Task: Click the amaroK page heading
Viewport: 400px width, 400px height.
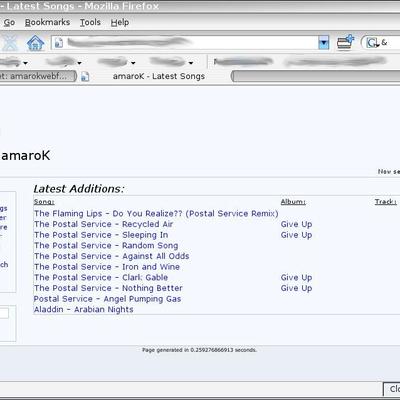Action: click(x=26, y=156)
